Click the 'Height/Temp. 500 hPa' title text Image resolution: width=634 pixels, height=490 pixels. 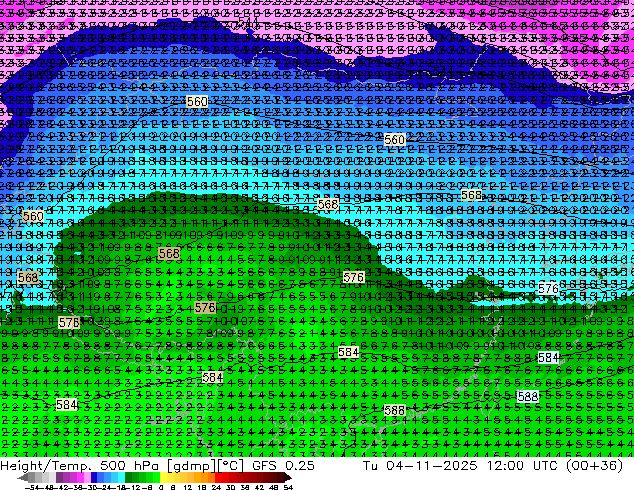click(x=80, y=465)
